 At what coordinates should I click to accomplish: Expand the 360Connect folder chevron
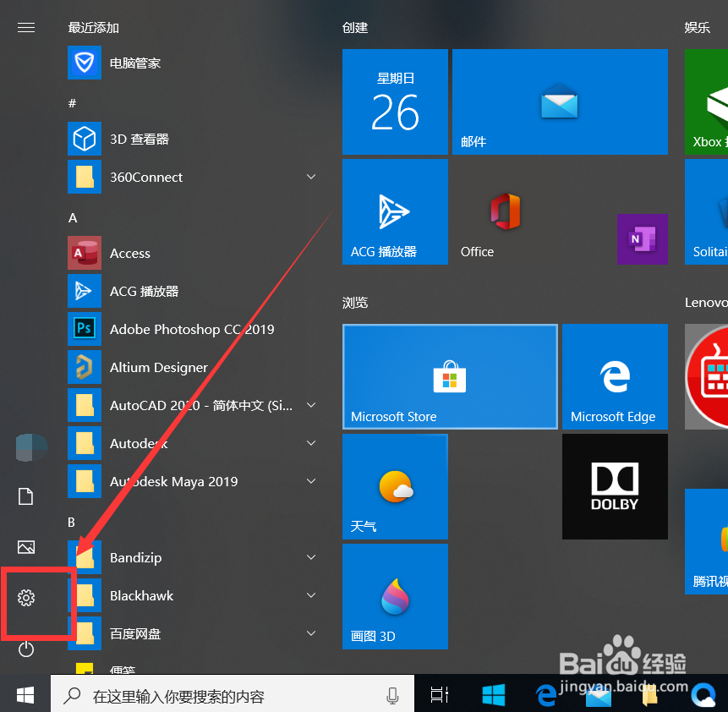pos(311,177)
